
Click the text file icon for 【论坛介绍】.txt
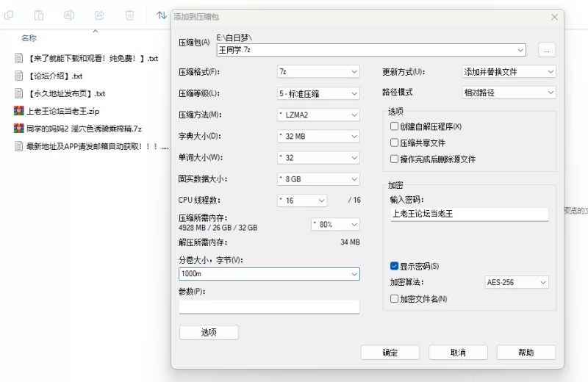[x=19, y=76]
